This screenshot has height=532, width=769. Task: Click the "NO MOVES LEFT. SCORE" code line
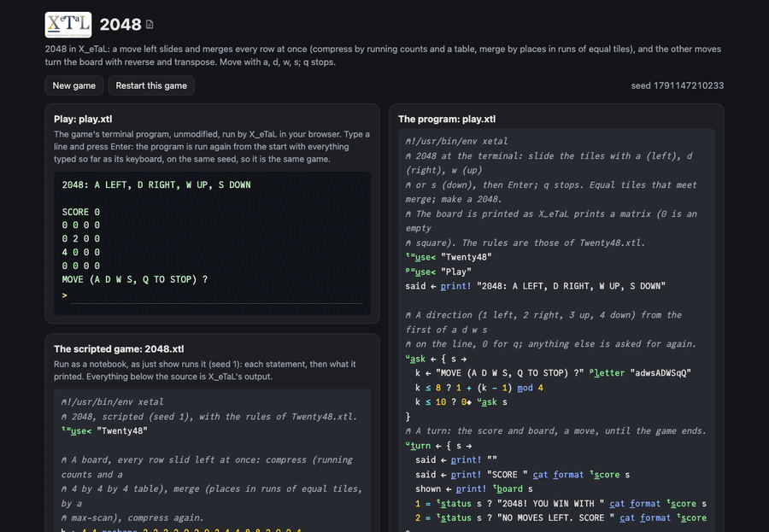pos(561,517)
